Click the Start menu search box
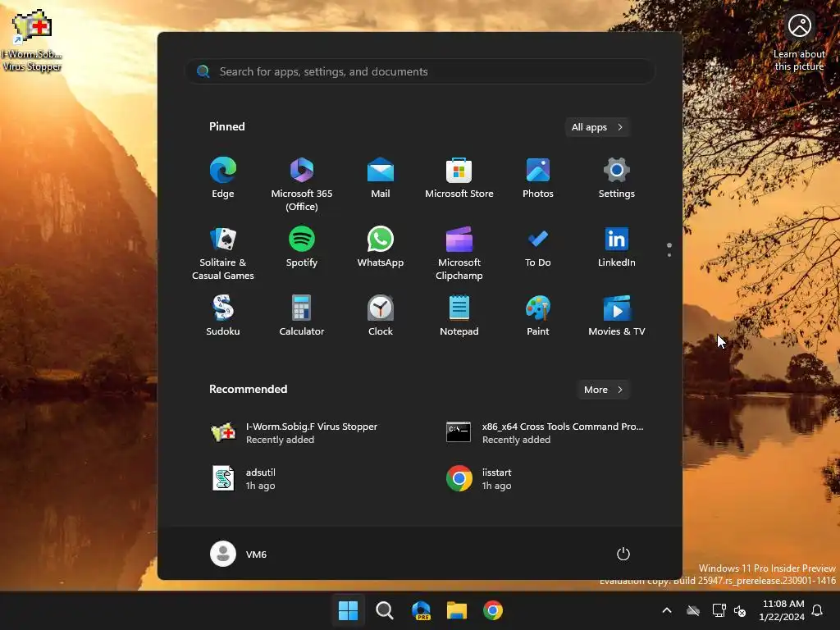The height and width of the screenshot is (630, 840). [x=420, y=71]
